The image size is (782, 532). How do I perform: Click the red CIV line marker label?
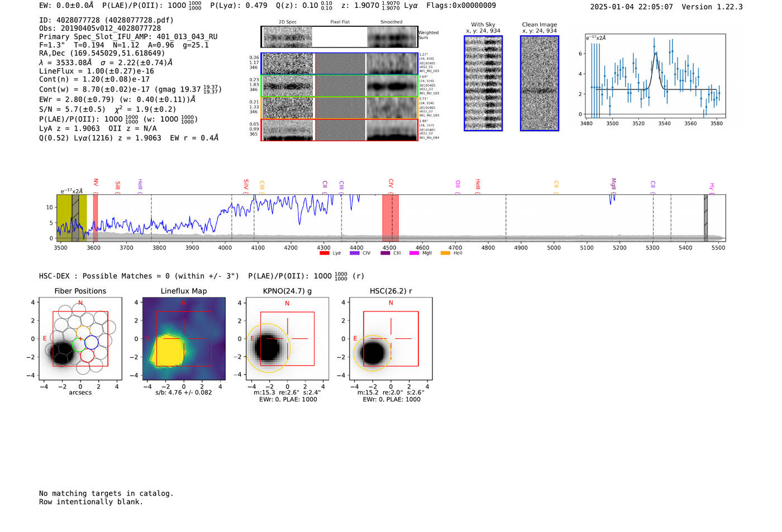click(x=390, y=185)
